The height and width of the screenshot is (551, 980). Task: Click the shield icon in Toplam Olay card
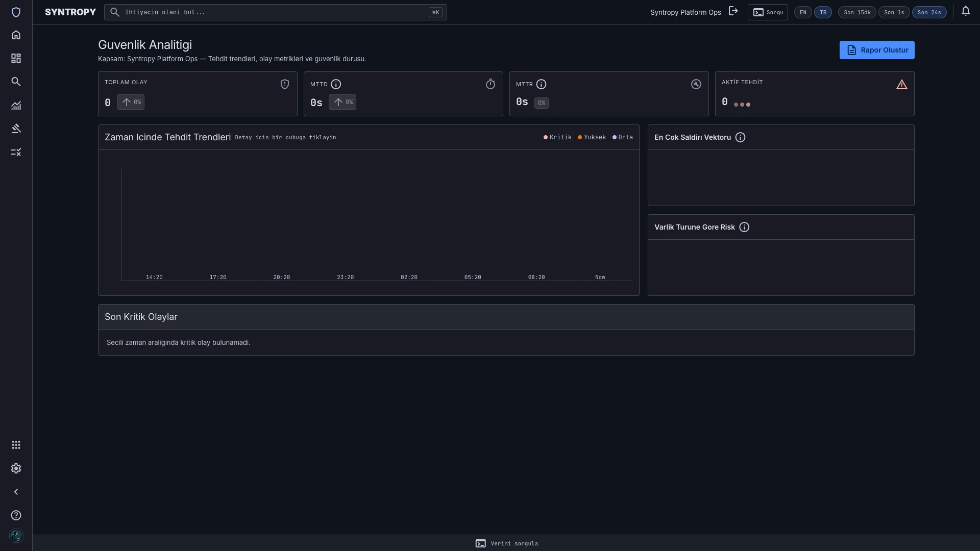(x=285, y=84)
